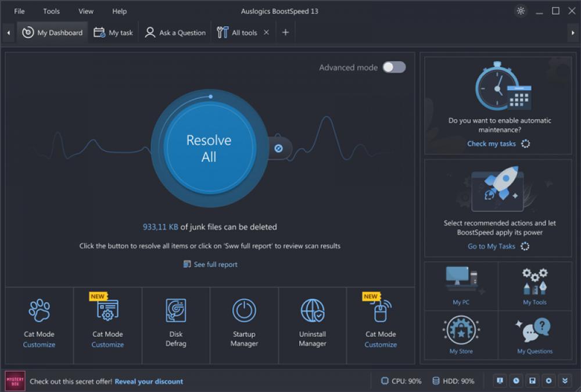581x392 pixels.
Task: Click the CPU usage indicator
Action: coord(400,380)
